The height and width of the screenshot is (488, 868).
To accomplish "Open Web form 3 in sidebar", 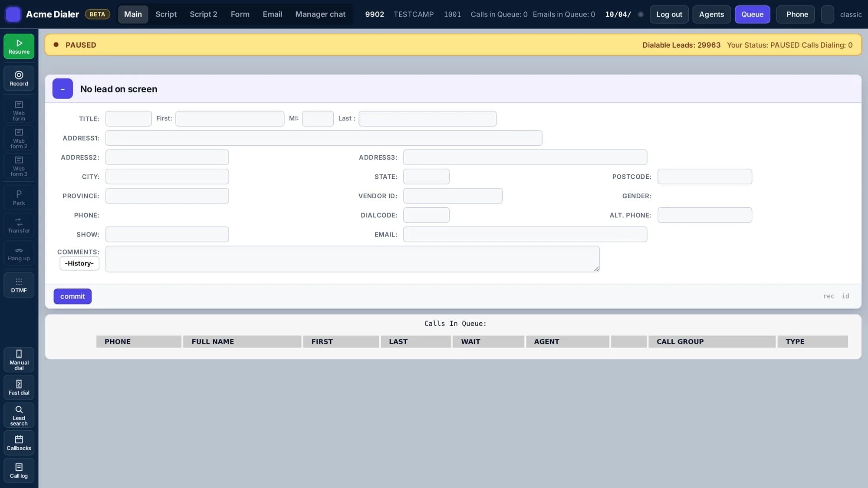I will [19, 166].
